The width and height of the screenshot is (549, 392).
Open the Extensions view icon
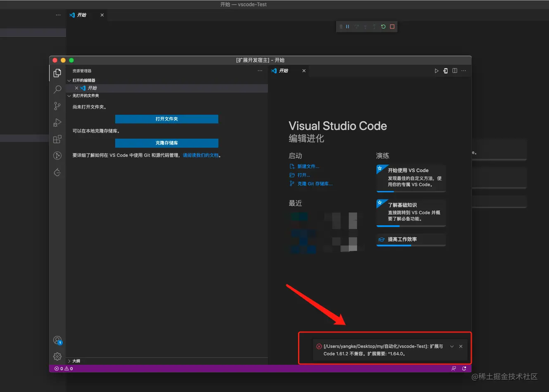pyautogui.click(x=57, y=139)
